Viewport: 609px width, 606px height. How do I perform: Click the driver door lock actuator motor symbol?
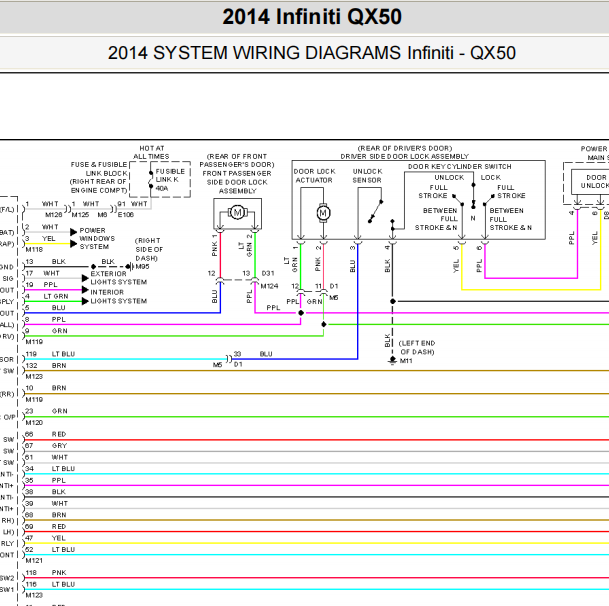[x=323, y=213]
